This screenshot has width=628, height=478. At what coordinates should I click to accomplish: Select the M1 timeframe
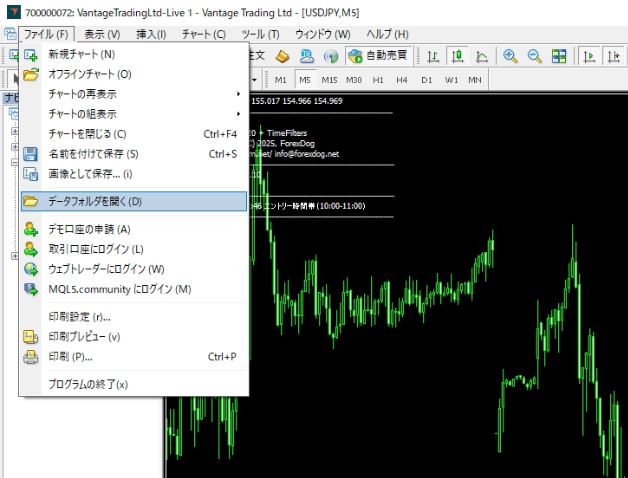(x=280, y=80)
